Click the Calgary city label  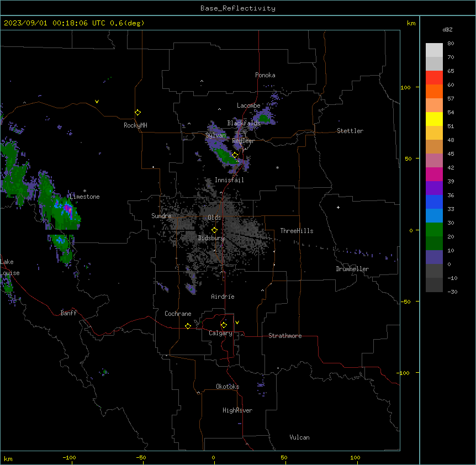(220, 333)
